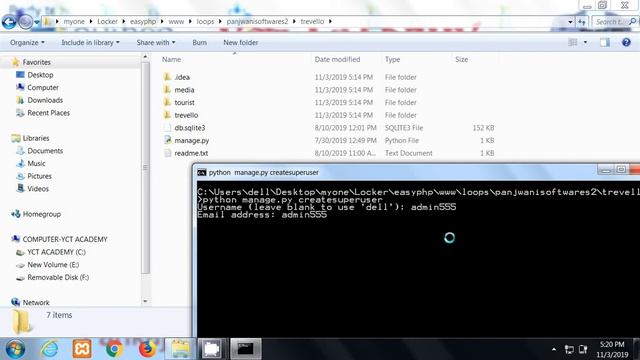This screenshot has width=640, height=360.
Task: Click the Windows Start button
Action: 16,349
